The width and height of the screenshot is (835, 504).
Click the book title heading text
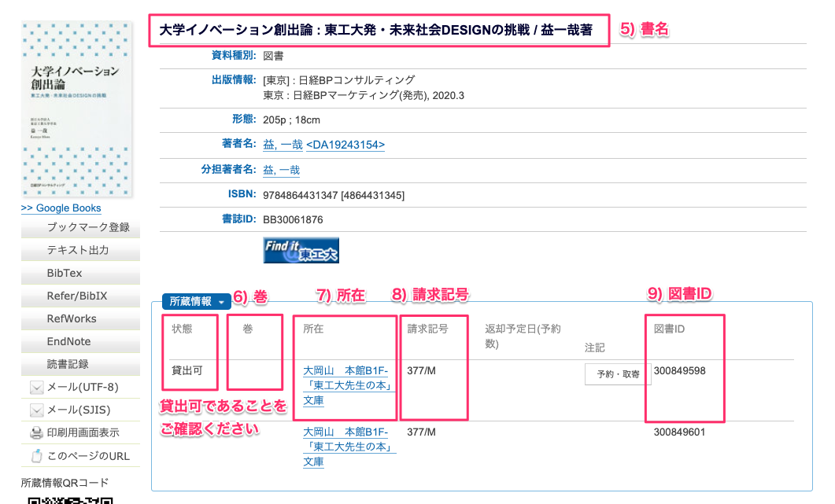(x=376, y=30)
